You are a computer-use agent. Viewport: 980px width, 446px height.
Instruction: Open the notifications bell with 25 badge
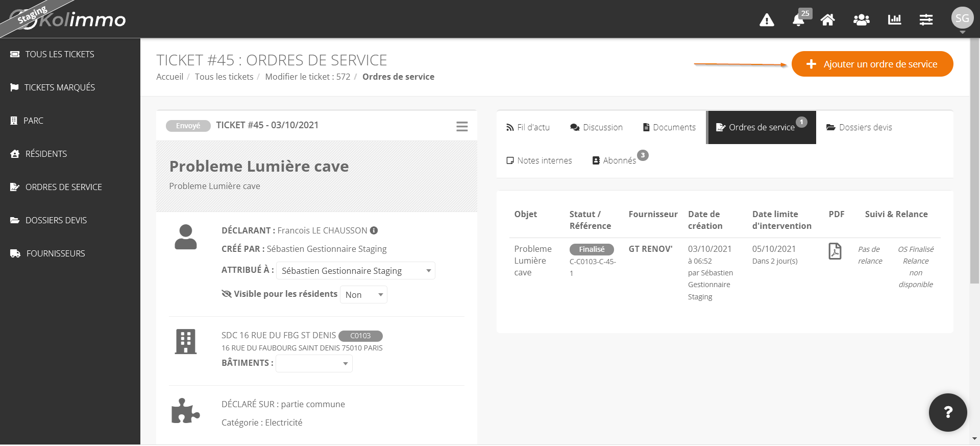pyautogui.click(x=800, y=18)
